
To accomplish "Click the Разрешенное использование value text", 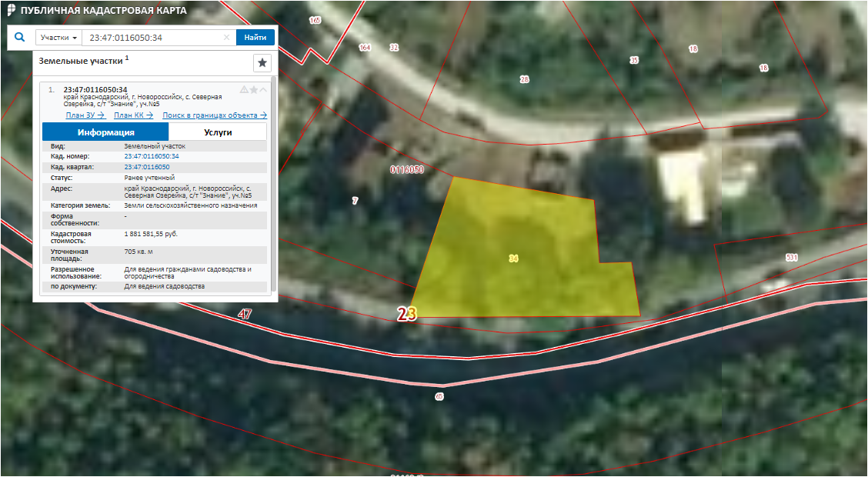I will (x=189, y=272).
